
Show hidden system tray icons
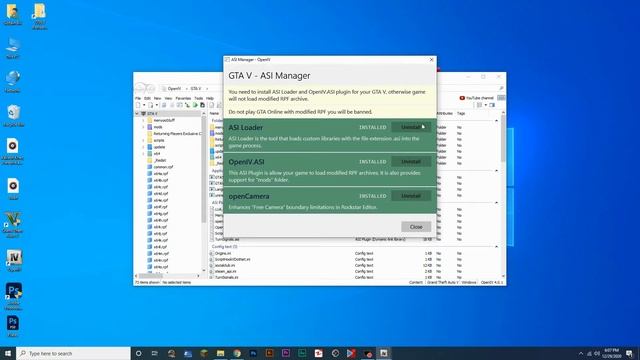[x=581, y=353]
